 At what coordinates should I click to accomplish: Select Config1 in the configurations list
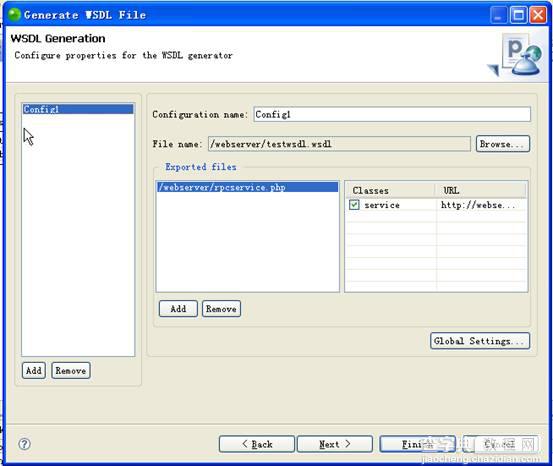[78, 109]
